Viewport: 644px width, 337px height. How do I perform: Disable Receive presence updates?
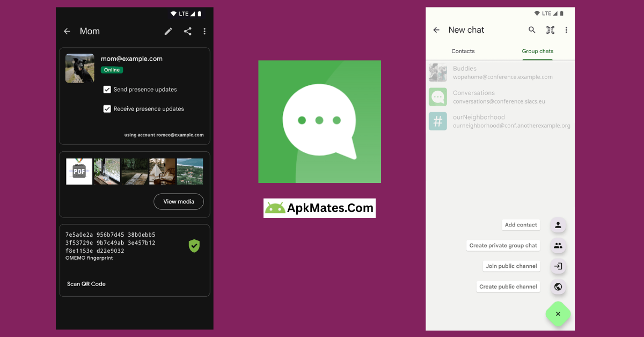(107, 108)
